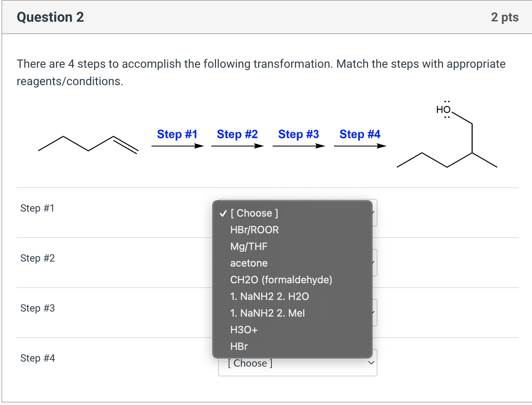Pick HBr at the bottom of the list
The image size is (532, 405).
[x=239, y=346]
